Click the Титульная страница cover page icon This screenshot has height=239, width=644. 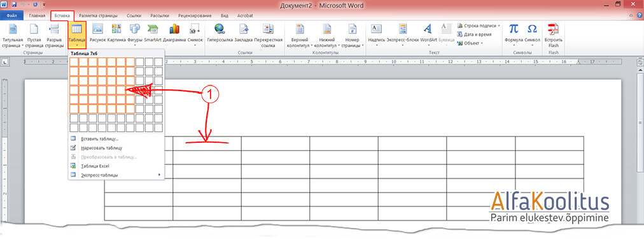tap(13, 29)
